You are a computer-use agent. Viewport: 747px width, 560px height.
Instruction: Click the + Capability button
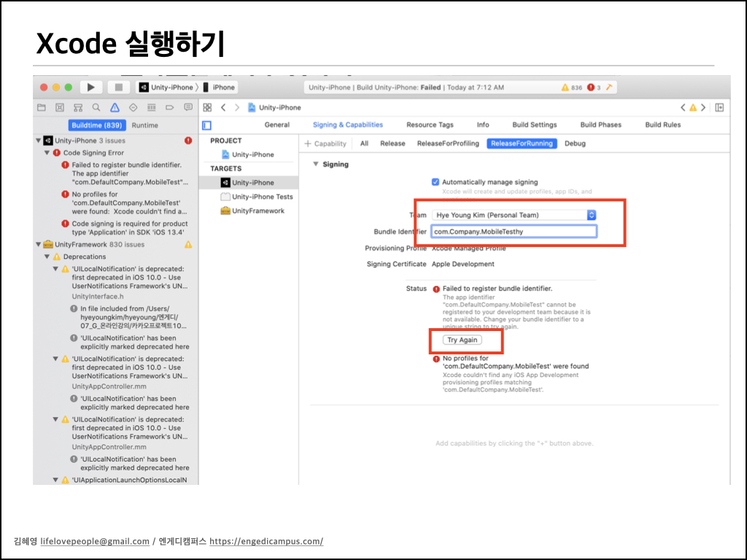[x=325, y=144]
